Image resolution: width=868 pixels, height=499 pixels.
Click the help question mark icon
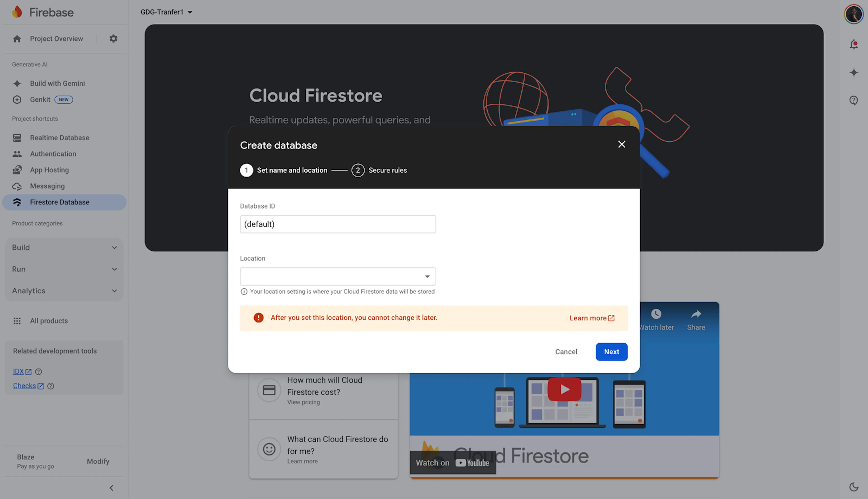pos(853,100)
